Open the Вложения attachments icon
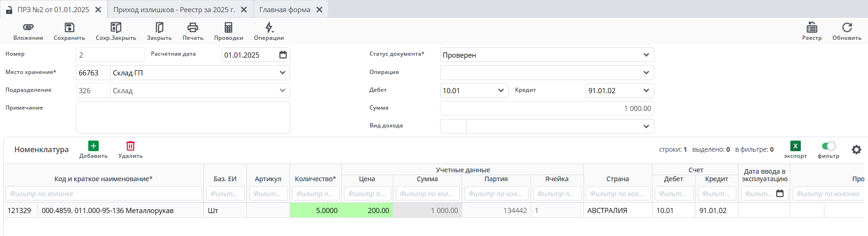The height and width of the screenshot is (236, 868). [28, 28]
